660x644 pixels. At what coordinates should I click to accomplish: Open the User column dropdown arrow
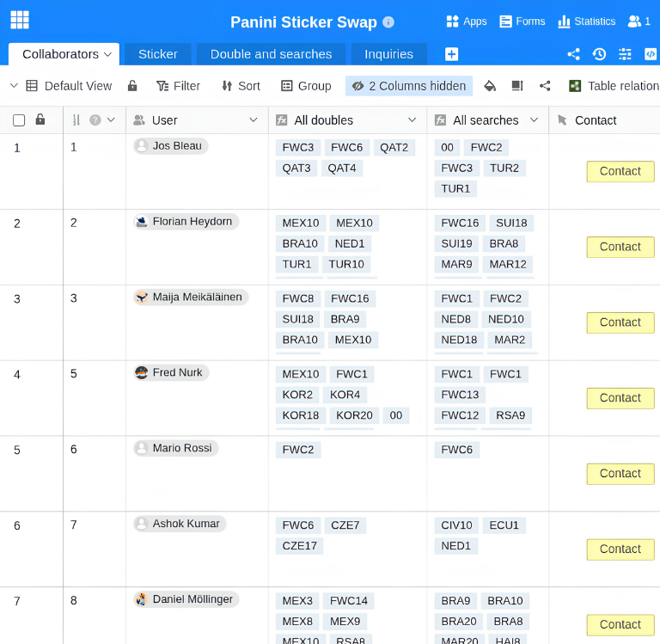coord(253,120)
